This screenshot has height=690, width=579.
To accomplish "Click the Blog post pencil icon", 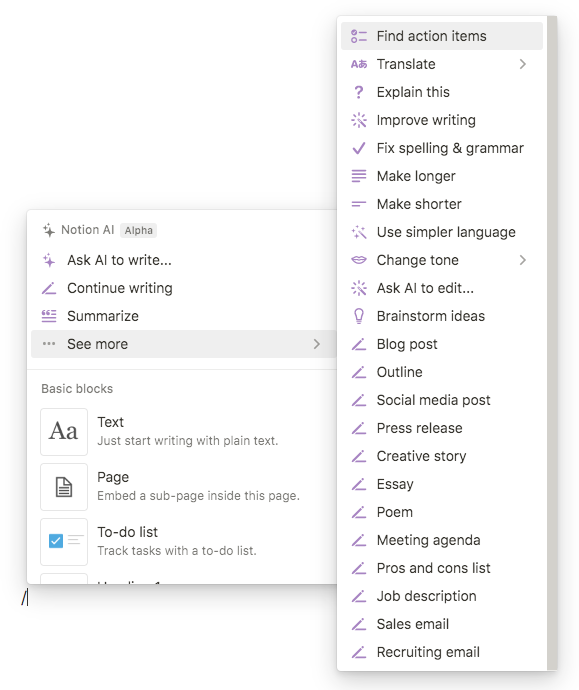I will [x=359, y=344].
